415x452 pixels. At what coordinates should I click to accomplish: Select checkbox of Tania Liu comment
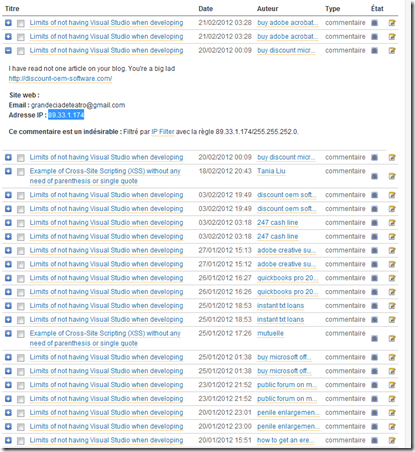(21, 172)
